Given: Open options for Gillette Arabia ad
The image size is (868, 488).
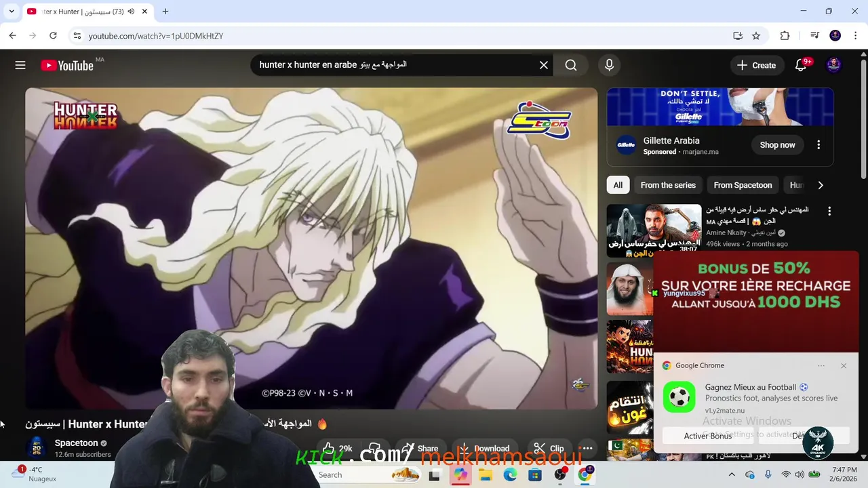Looking at the screenshot, I should click(818, 145).
